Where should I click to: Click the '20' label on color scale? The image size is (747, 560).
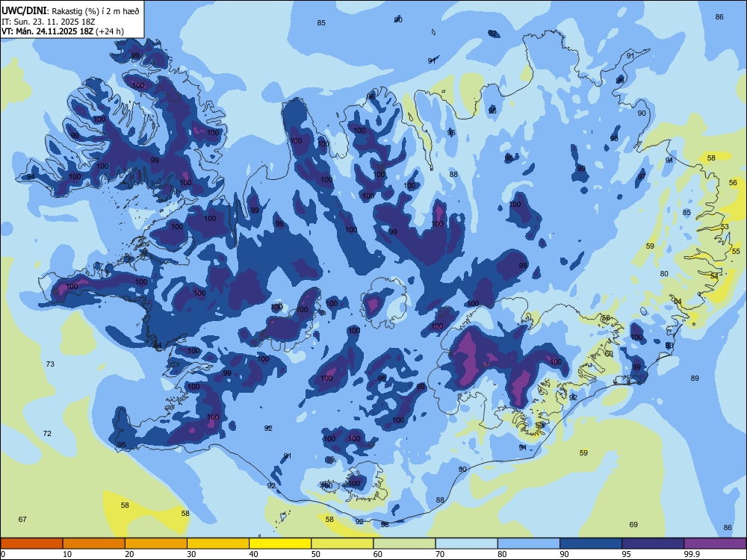click(129, 554)
